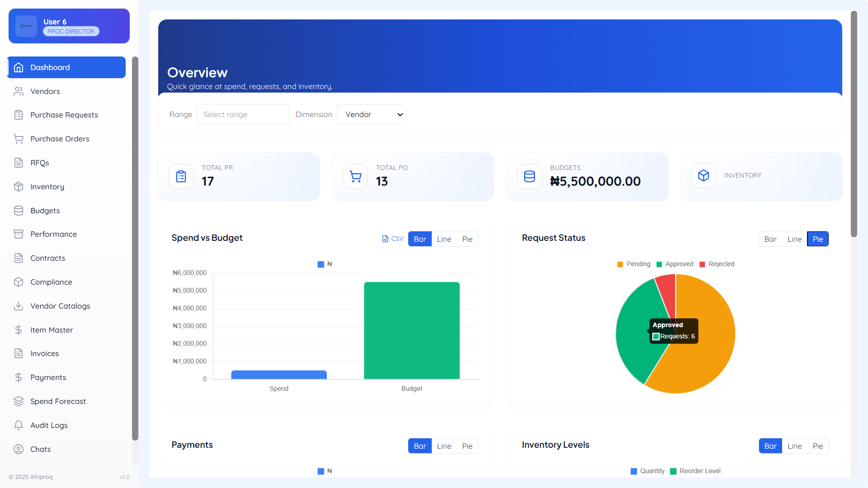Set Inventory Levels chart to Line
Image resolution: width=868 pixels, height=488 pixels.
tap(795, 446)
